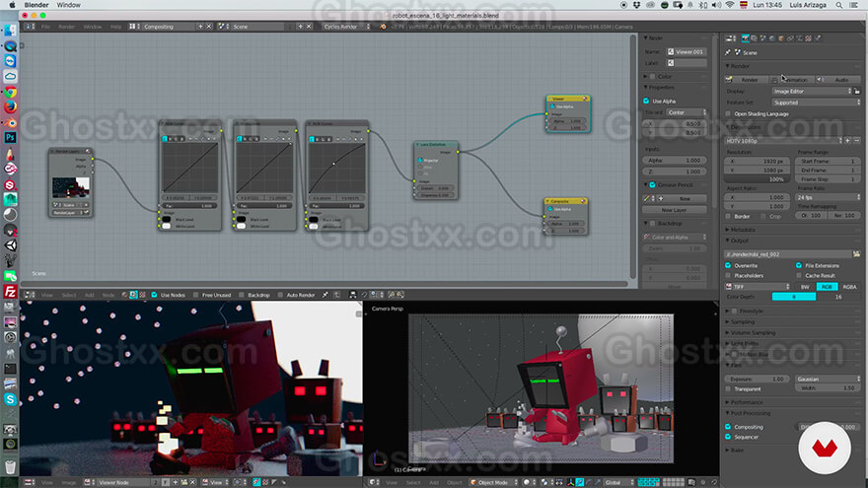Open the TIFF file format dropdown
Screen dimensions: 868x488
pyautogui.click(x=758, y=287)
